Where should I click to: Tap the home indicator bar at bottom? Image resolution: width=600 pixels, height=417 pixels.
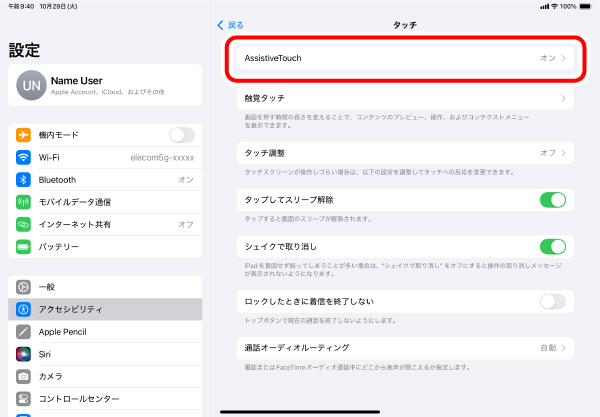[x=300, y=412]
